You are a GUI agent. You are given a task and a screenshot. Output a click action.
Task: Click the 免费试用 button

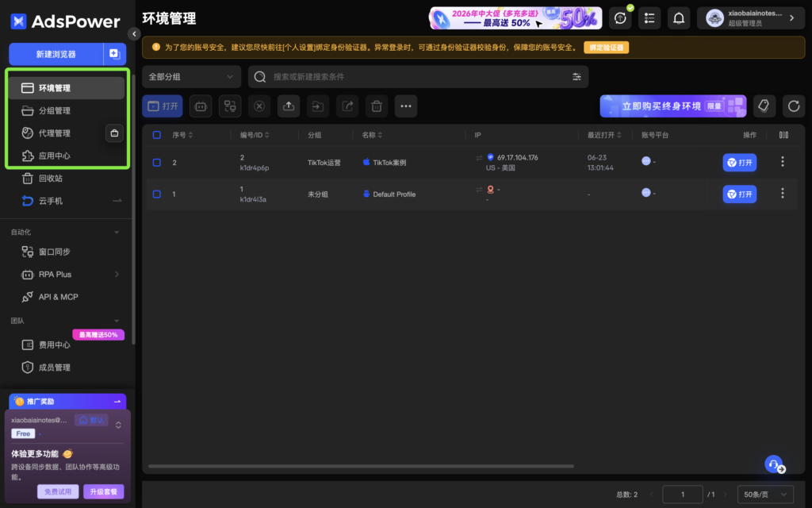point(58,491)
